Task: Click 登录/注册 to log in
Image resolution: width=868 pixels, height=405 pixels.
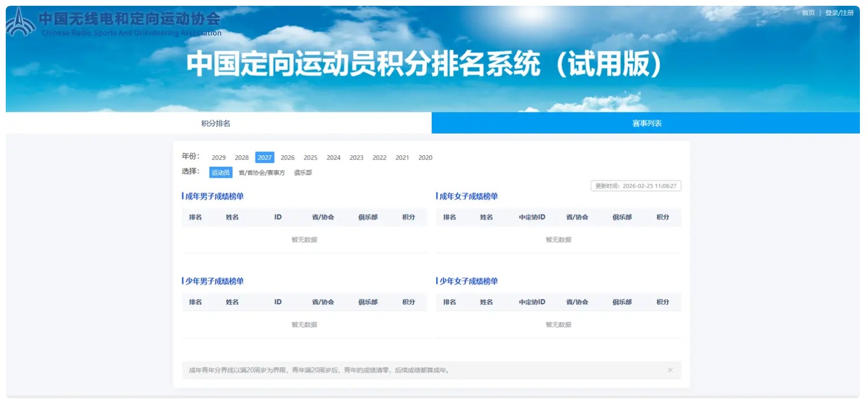Action: pyautogui.click(x=840, y=12)
